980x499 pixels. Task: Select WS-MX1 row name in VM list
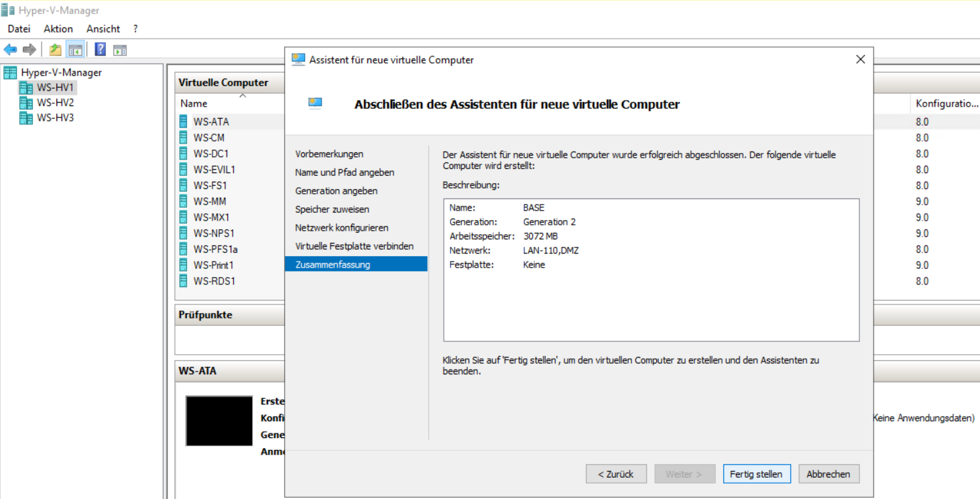tap(212, 217)
